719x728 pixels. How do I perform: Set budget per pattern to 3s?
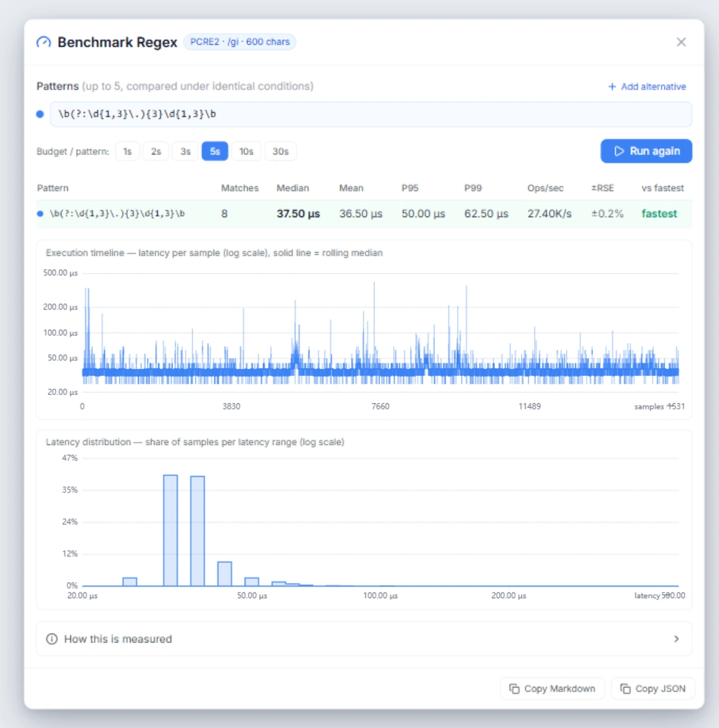click(186, 151)
